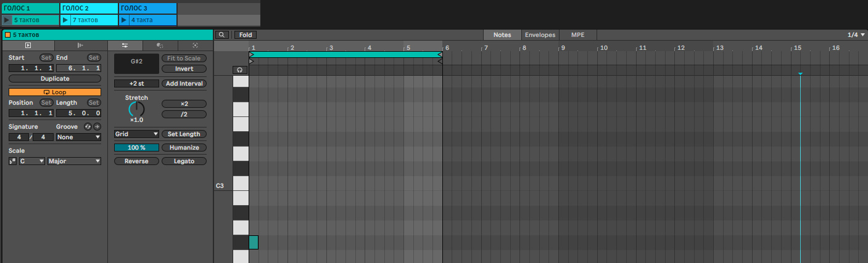Screen dimensions: 868x263
Task: Click the Set button next to Length
Action: 94,103
